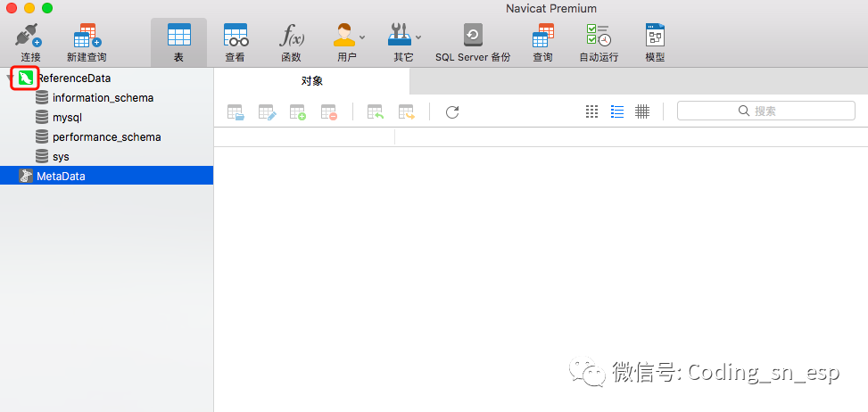This screenshot has height=412, width=868.
Task: Click the Connection (连接) plug icon
Action: (x=29, y=36)
